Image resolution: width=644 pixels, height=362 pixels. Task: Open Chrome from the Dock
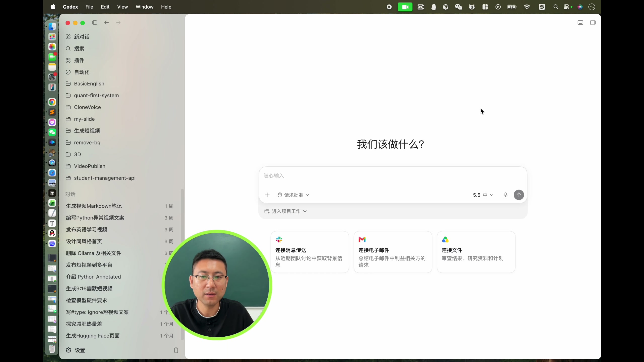tap(52, 102)
